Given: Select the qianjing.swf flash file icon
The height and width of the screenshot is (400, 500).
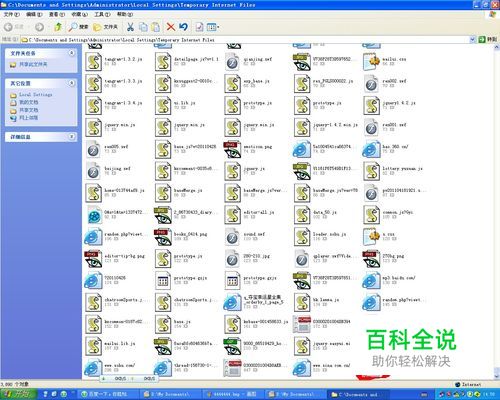Looking at the screenshot, I should click(232, 62).
